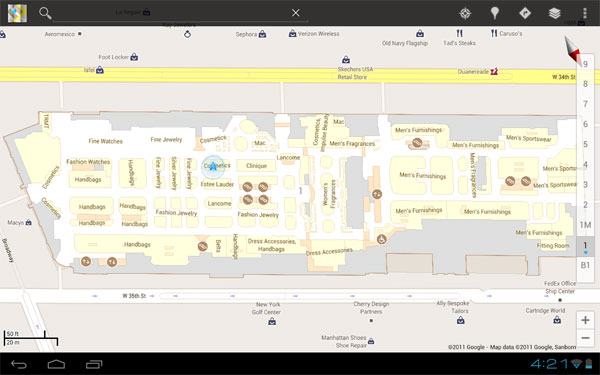Tap Android back navigation button
Screen dimensions: 600x375
click(18, 364)
